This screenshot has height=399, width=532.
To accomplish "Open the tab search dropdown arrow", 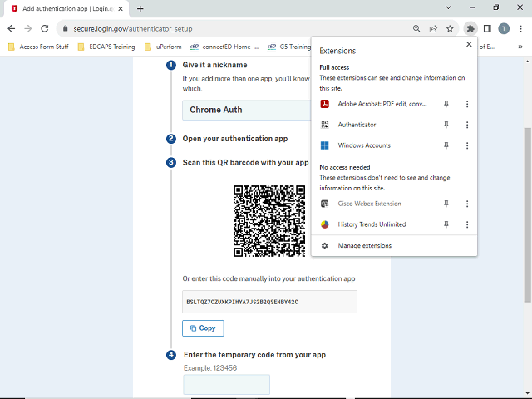I will click(448, 7).
